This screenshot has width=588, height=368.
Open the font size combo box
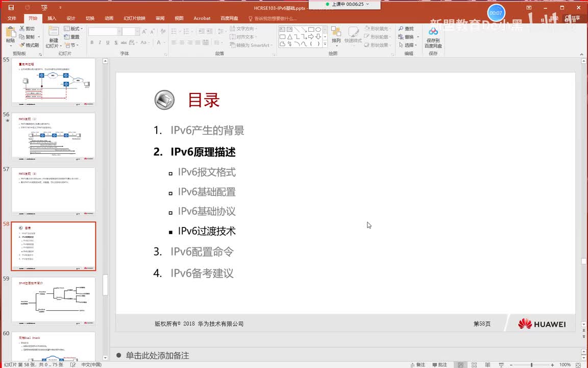click(131, 32)
